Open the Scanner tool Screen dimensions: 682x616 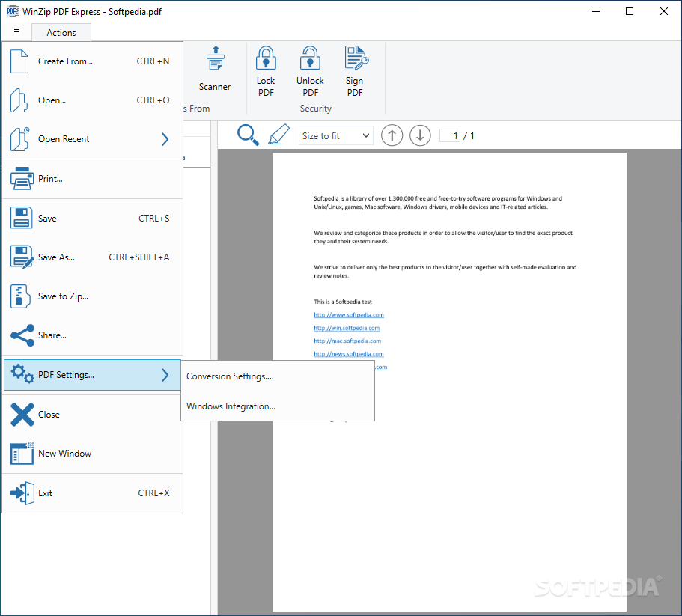tap(214, 71)
